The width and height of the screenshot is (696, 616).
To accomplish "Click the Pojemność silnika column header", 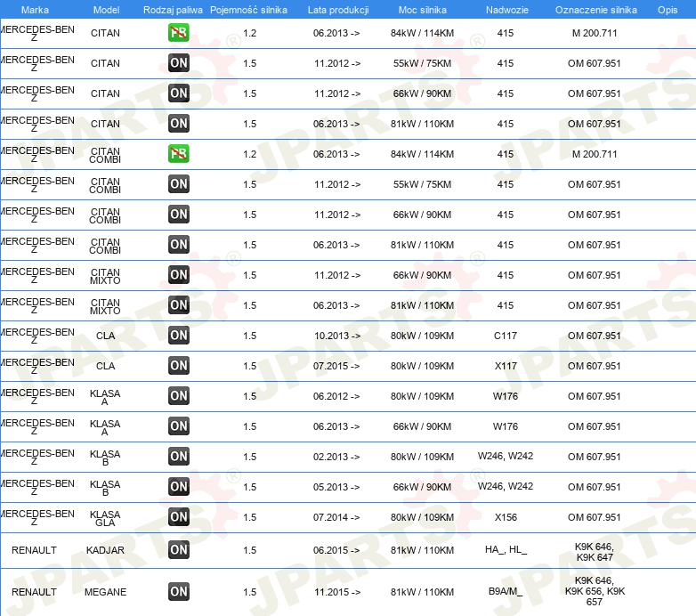I will pos(248,10).
